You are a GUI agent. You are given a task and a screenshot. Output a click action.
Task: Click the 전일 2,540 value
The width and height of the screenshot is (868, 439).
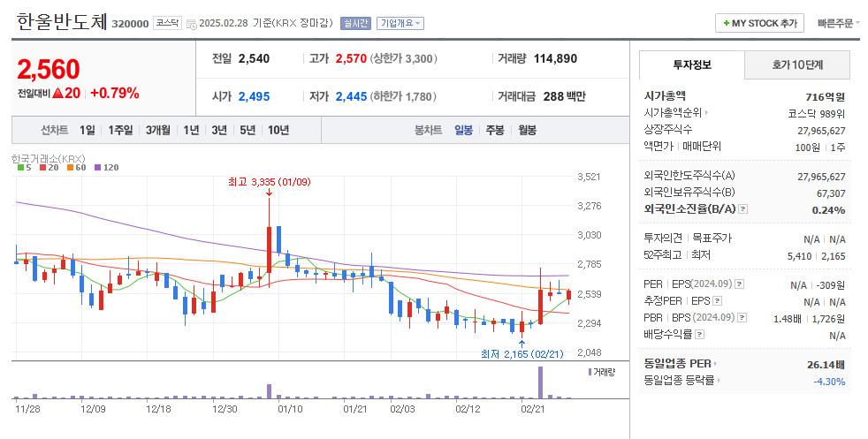(254, 58)
